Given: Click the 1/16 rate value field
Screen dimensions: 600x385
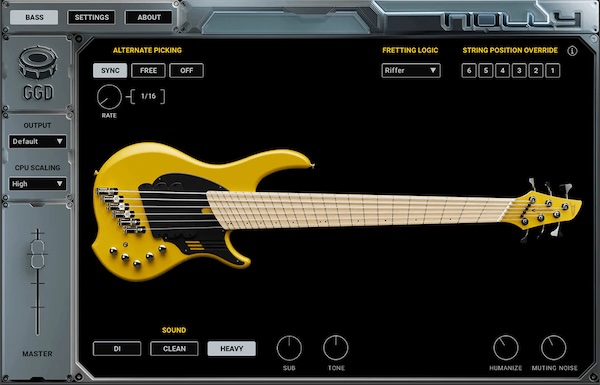Looking at the screenshot, I should coord(148,96).
